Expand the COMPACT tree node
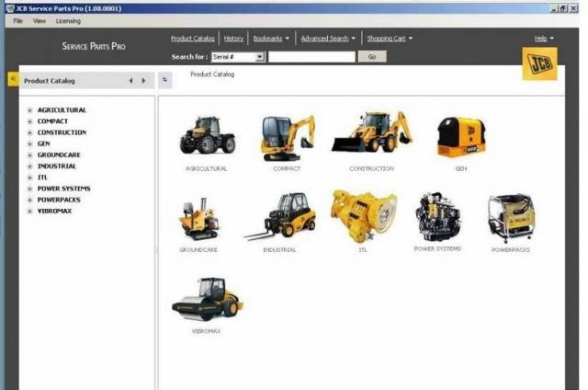The height and width of the screenshot is (390, 588). (x=29, y=121)
